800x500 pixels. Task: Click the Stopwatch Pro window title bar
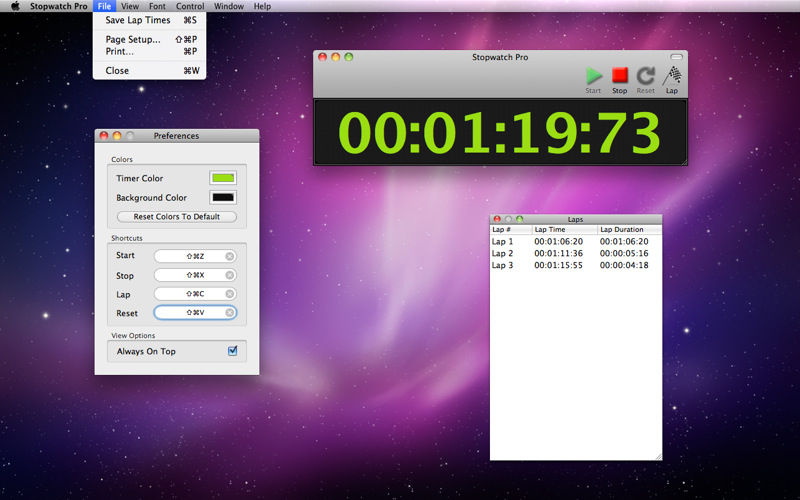coord(500,57)
